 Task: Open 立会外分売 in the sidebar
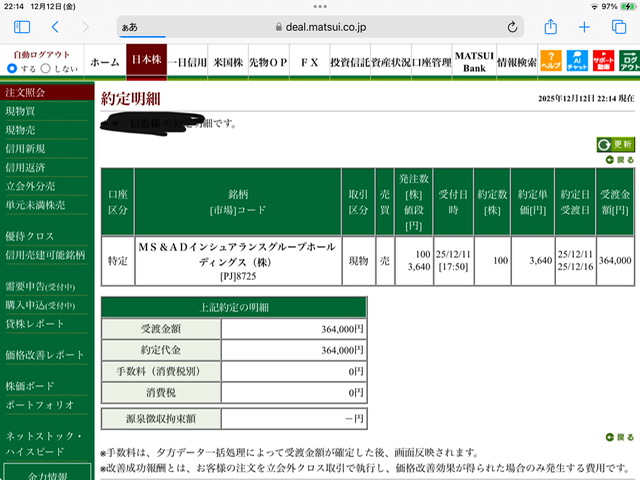30,186
